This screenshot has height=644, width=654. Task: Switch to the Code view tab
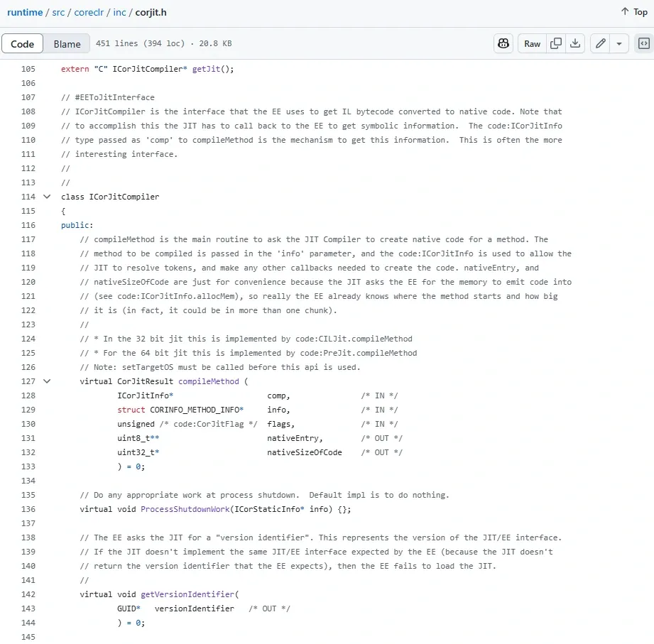22,43
